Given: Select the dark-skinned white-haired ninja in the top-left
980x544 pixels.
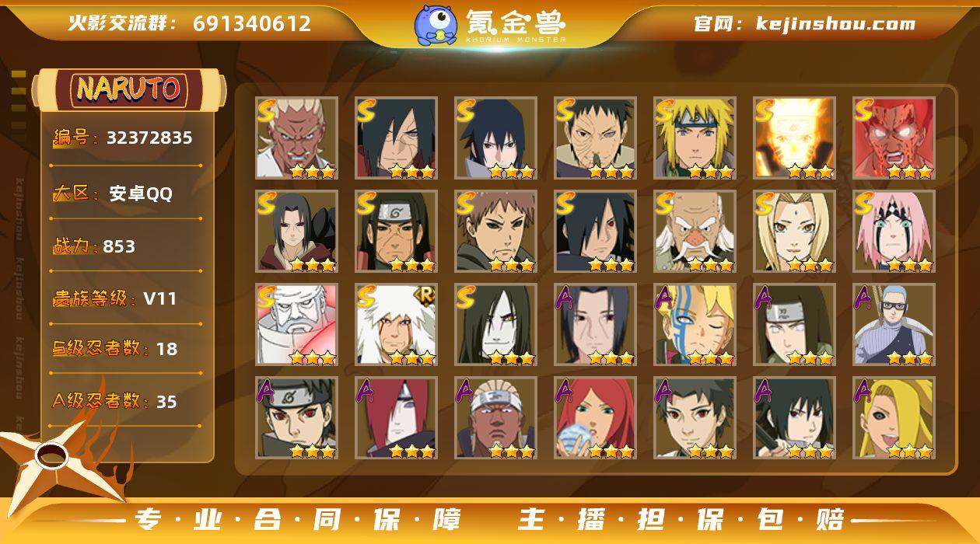Looking at the screenshot, I should [296, 138].
